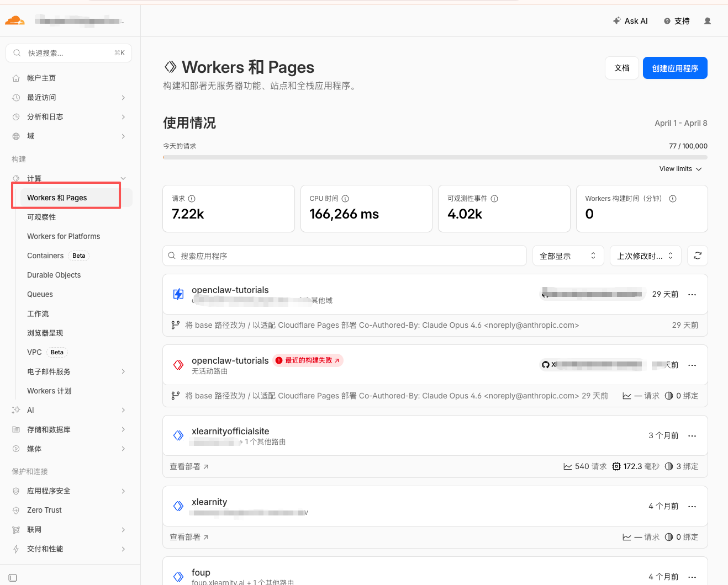Click the worker icon of foup
Screen dimensions: 728x585
[x=178, y=577]
